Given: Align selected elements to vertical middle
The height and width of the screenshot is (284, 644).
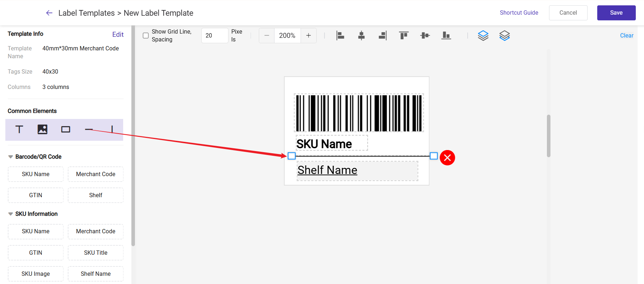Looking at the screenshot, I should 425,35.
